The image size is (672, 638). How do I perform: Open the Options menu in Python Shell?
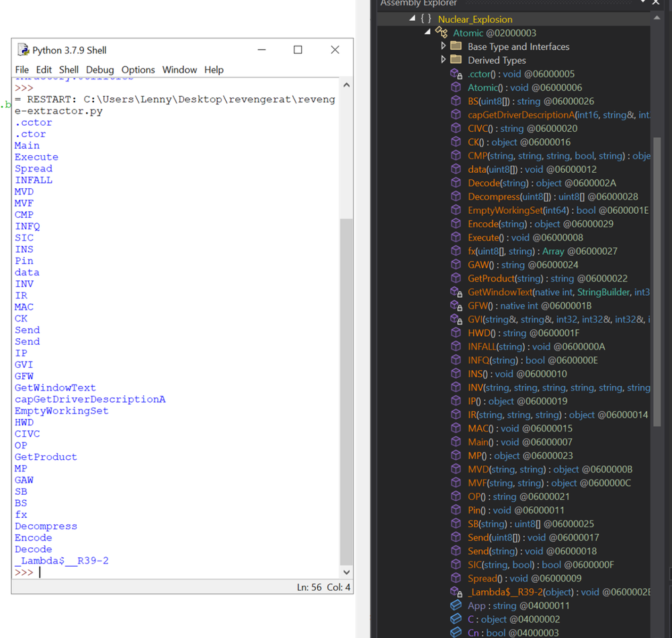click(138, 69)
